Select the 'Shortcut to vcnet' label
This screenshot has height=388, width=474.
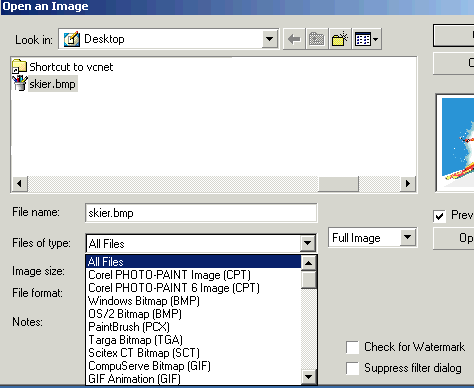71,67
